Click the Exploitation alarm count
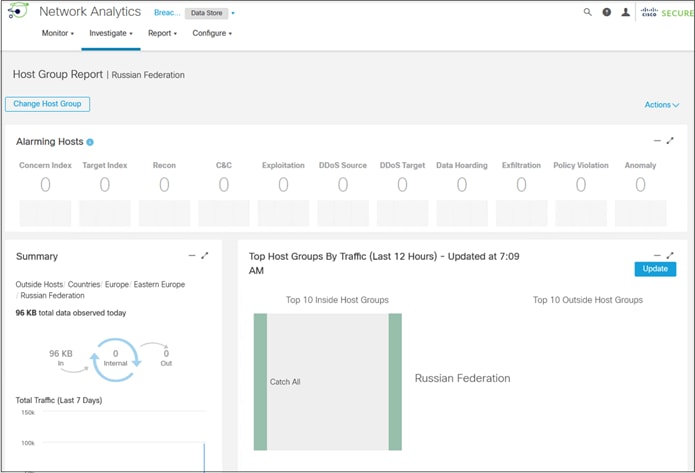Screen dimensions: 695x473 [283, 184]
